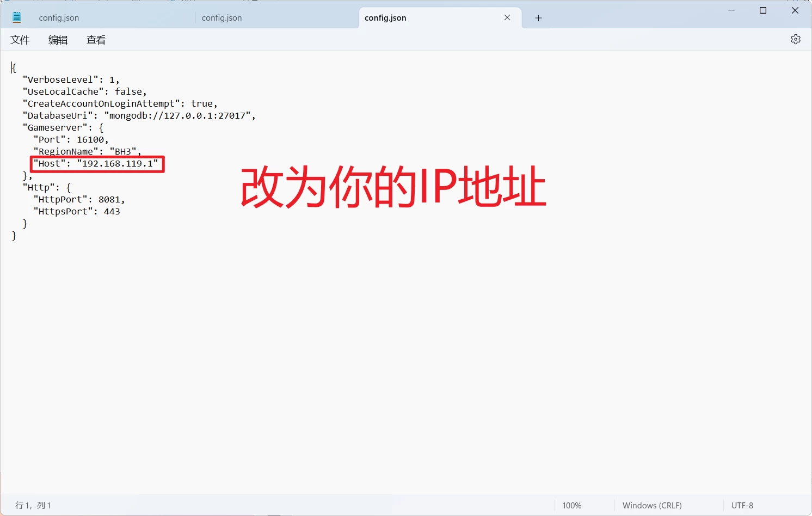This screenshot has width=812, height=516.
Task: Close the active config.json tab
Action: [x=507, y=18]
